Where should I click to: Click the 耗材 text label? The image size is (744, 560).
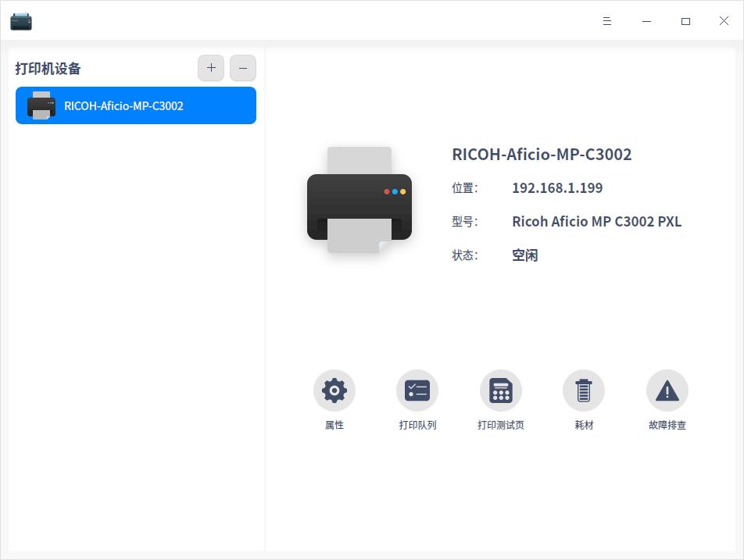pos(584,425)
